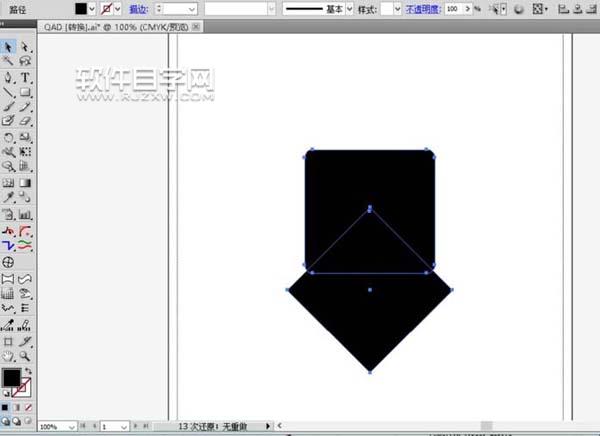Switch to the QAD [转换].ai document tab

pyautogui.click(x=79, y=30)
